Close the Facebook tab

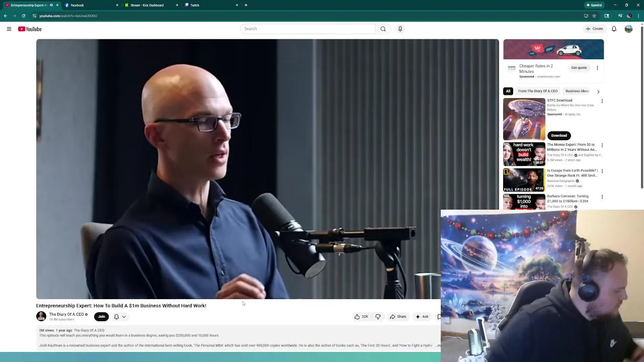(117, 5)
